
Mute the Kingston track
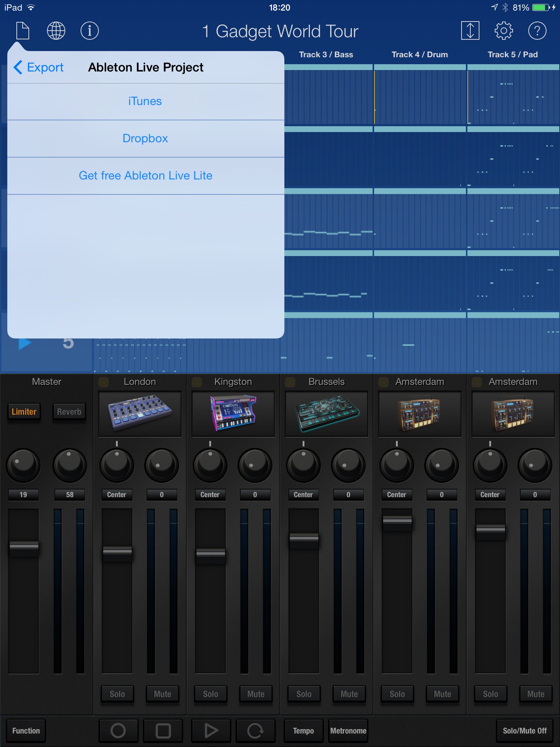point(256,694)
